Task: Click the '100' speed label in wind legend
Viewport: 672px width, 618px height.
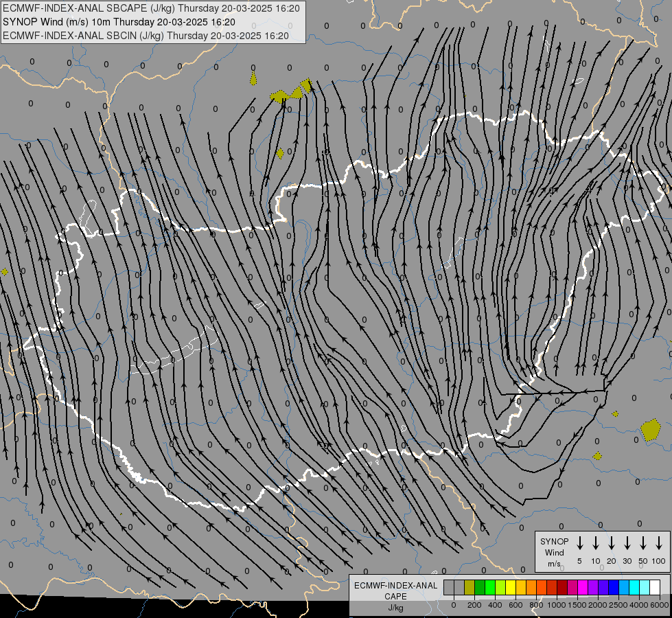Action: [659, 561]
